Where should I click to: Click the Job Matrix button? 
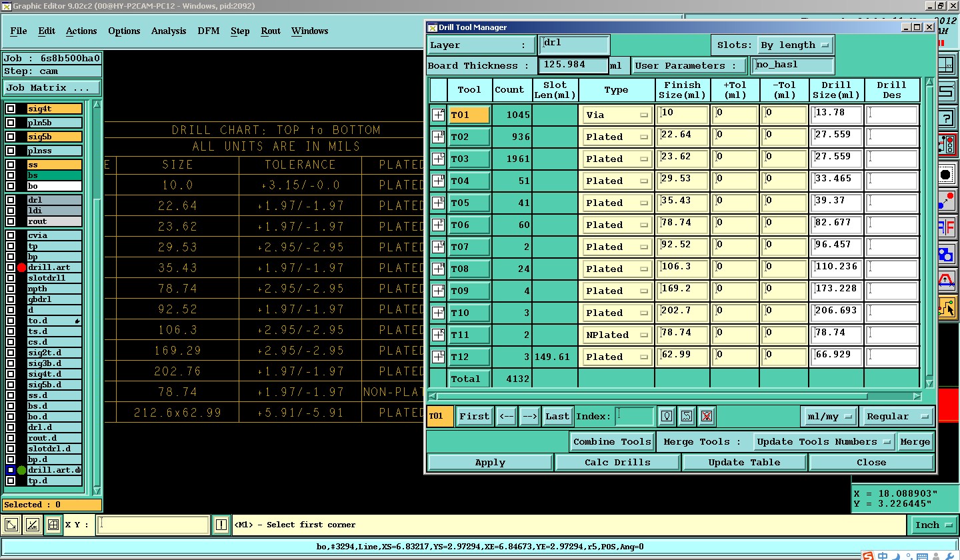pyautogui.click(x=51, y=87)
